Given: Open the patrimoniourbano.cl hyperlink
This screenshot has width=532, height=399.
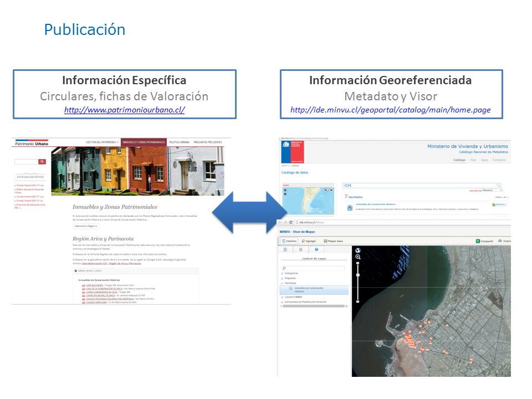Looking at the screenshot, I should 125,110.
